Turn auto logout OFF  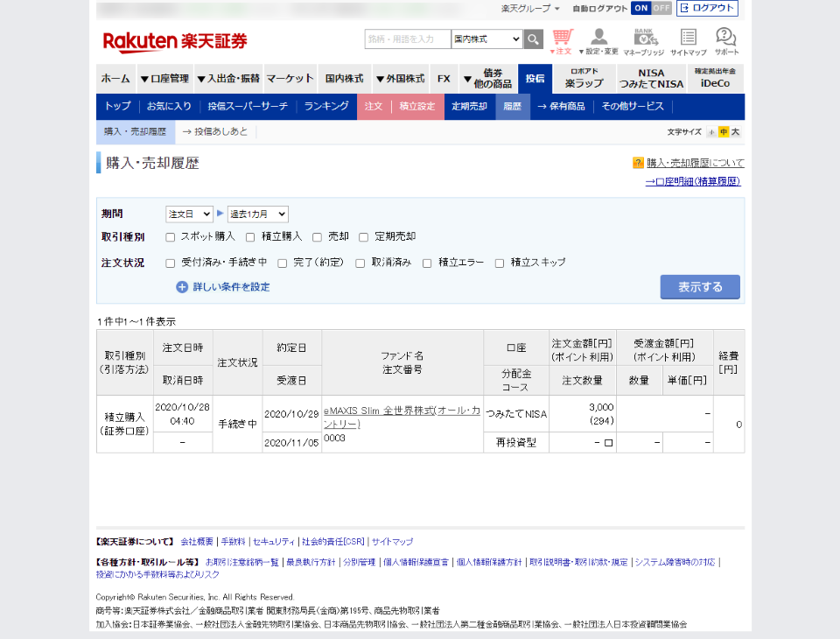coord(661,8)
